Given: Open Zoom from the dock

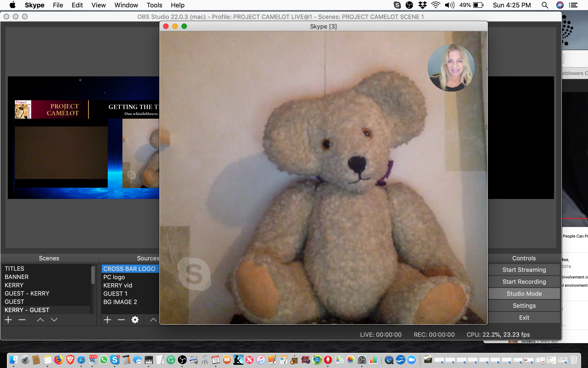Looking at the screenshot, I should (x=412, y=360).
